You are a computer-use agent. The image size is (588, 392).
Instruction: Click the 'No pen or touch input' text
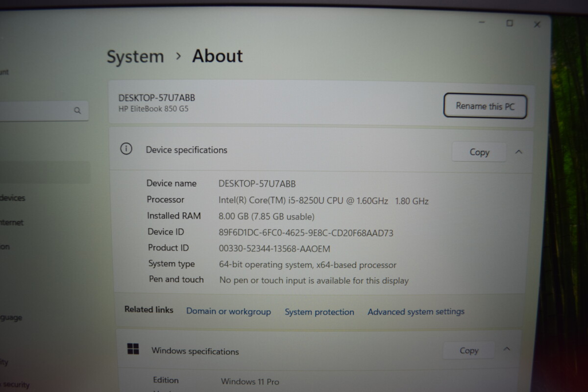pos(314,281)
